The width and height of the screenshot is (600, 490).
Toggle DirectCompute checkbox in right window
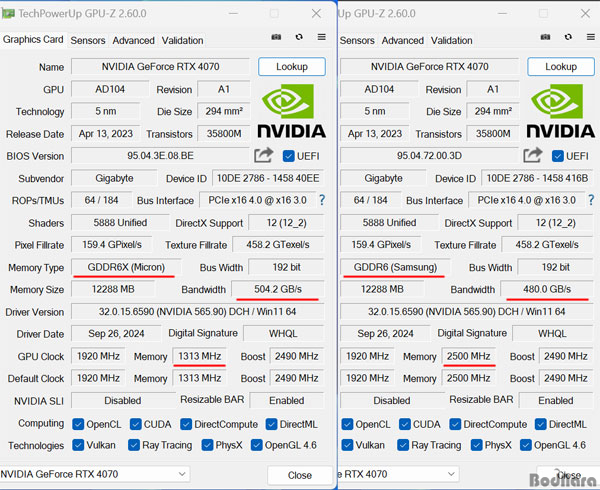[455, 424]
